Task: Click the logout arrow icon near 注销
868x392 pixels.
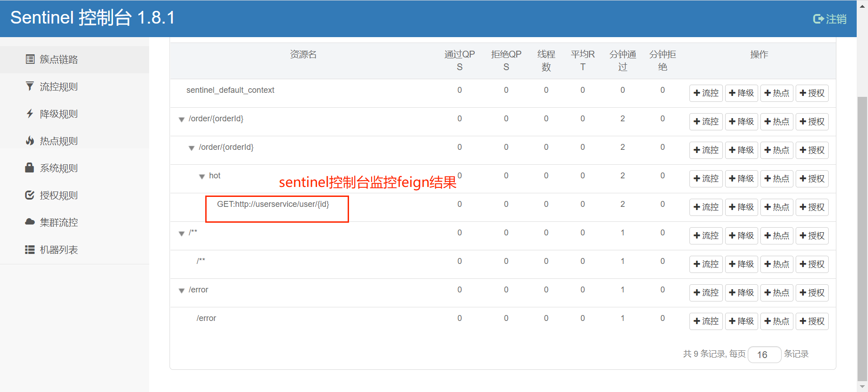Action: (x=818, y=19)
